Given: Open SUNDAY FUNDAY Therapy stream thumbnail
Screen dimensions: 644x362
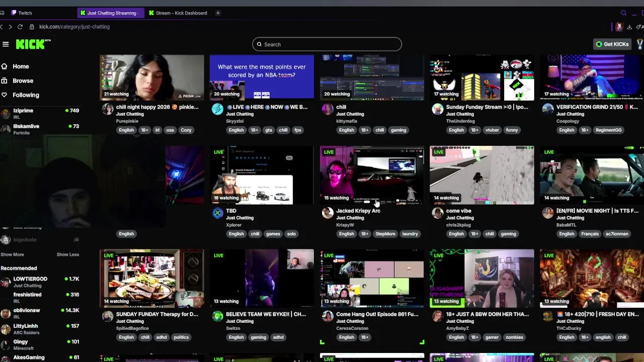Looking at the screenshot, I should point(152,279).
